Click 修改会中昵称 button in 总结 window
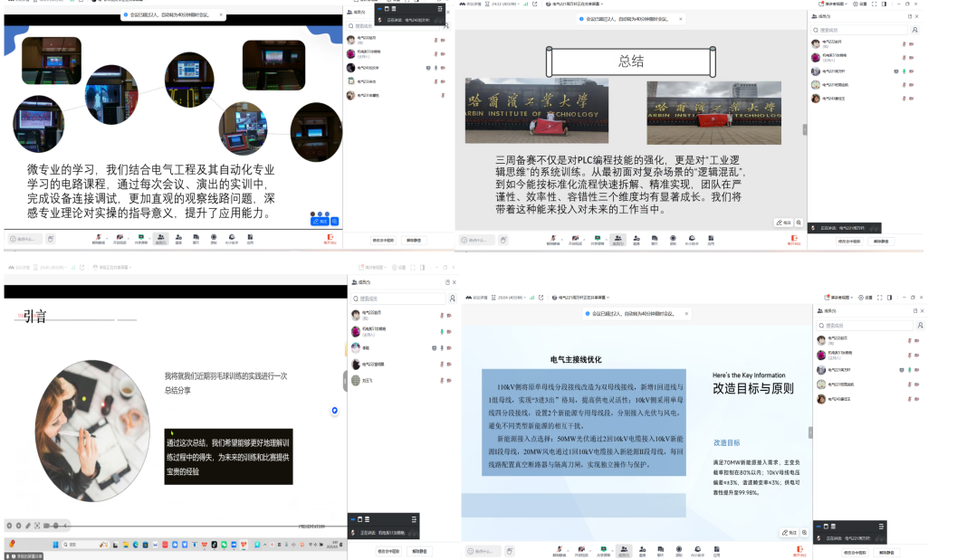 pos(848,241)
